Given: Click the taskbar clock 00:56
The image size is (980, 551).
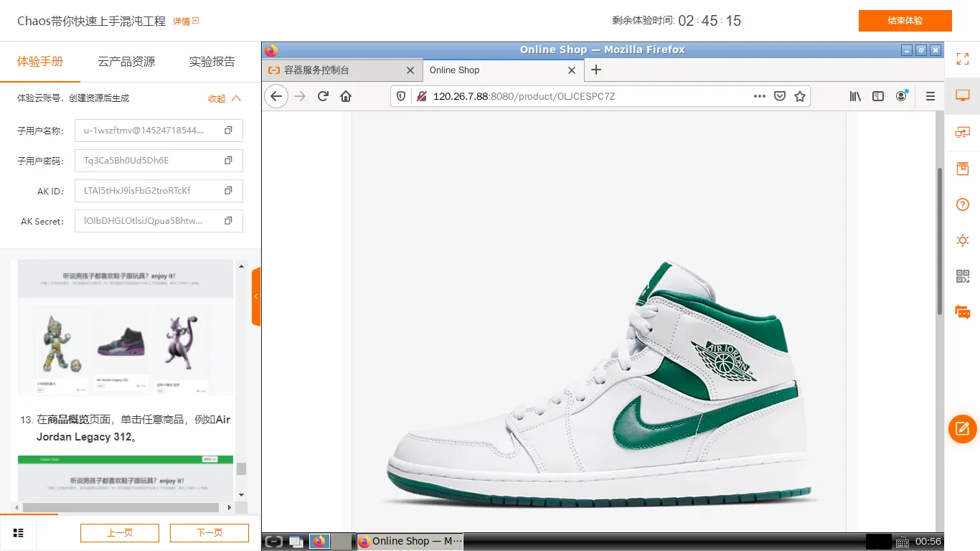Looking at the screenshot, I should coord(928,542).
